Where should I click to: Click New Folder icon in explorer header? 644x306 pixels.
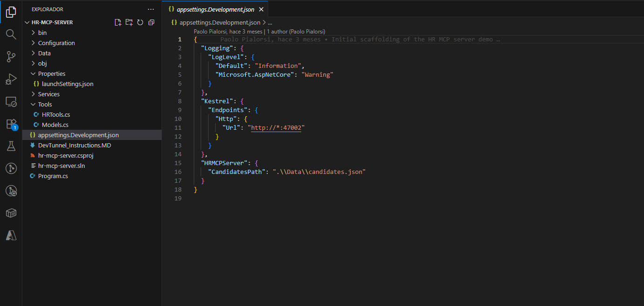pyautogui.click(x=129, y=22)
